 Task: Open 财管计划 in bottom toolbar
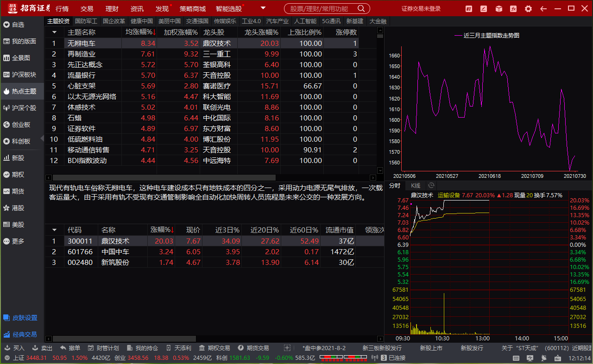click(103, 348)
